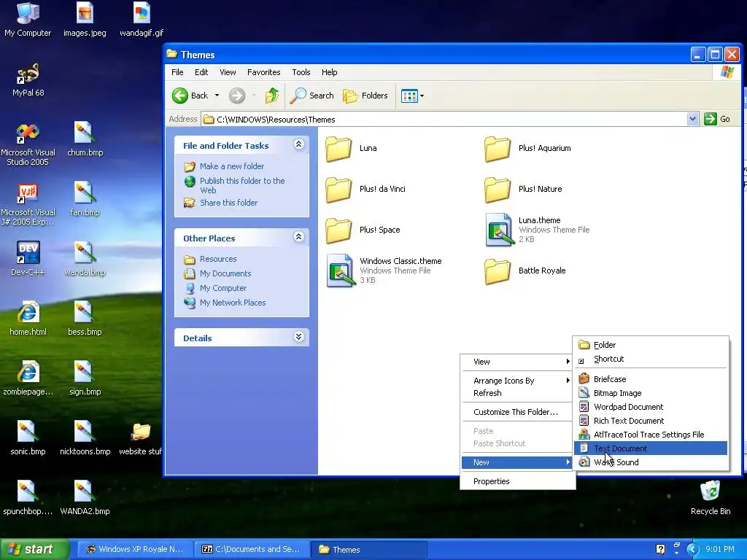Image resolution: width=747 pixels, height=560 pixels.
Task: Open the View menu in menu bar
Action: (x=228, y=72)
